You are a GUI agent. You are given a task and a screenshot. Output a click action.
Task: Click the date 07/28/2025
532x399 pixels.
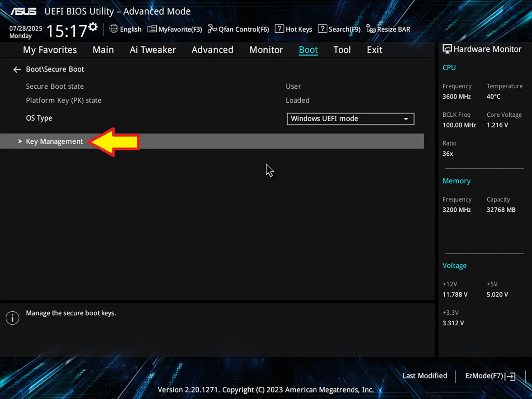click(x=26, y=28)
